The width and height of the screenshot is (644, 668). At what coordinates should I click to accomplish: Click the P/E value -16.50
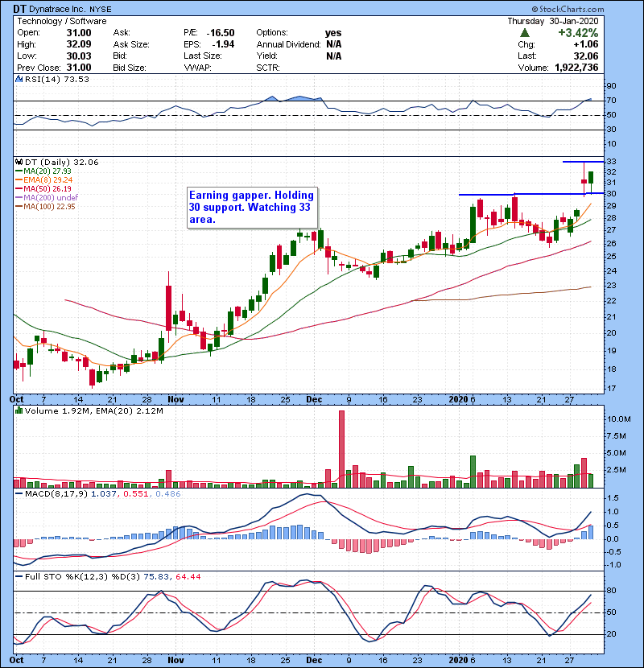pyautogui.click(x=221, y=33)
